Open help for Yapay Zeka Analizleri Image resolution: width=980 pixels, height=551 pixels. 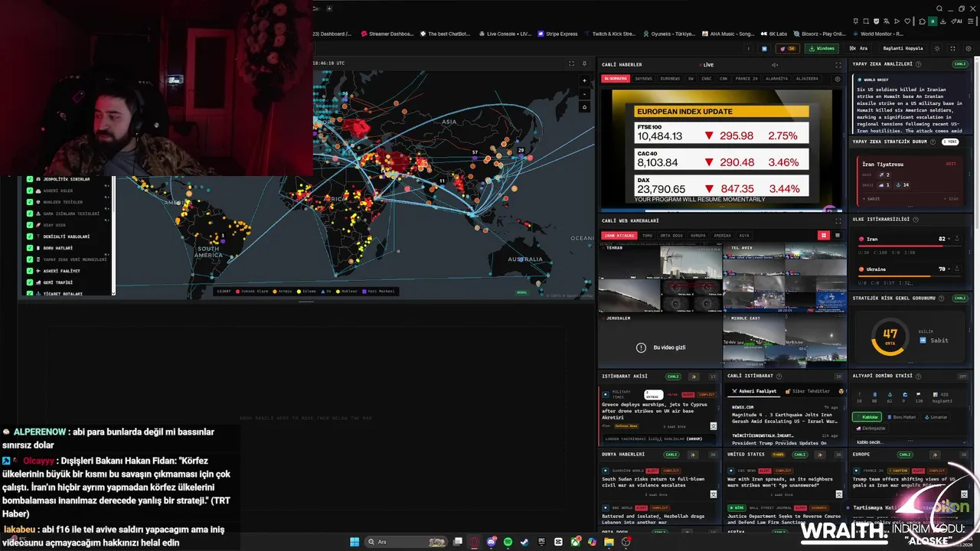(918, 64)
